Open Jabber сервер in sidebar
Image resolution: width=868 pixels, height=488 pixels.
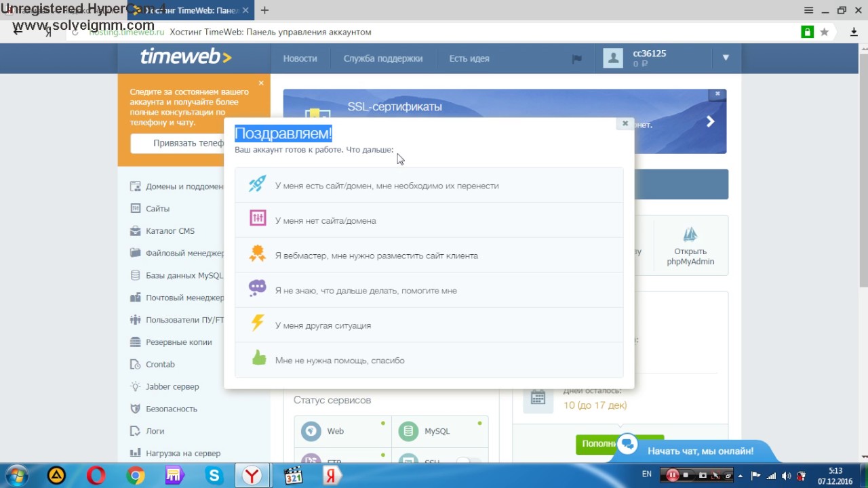165,386
